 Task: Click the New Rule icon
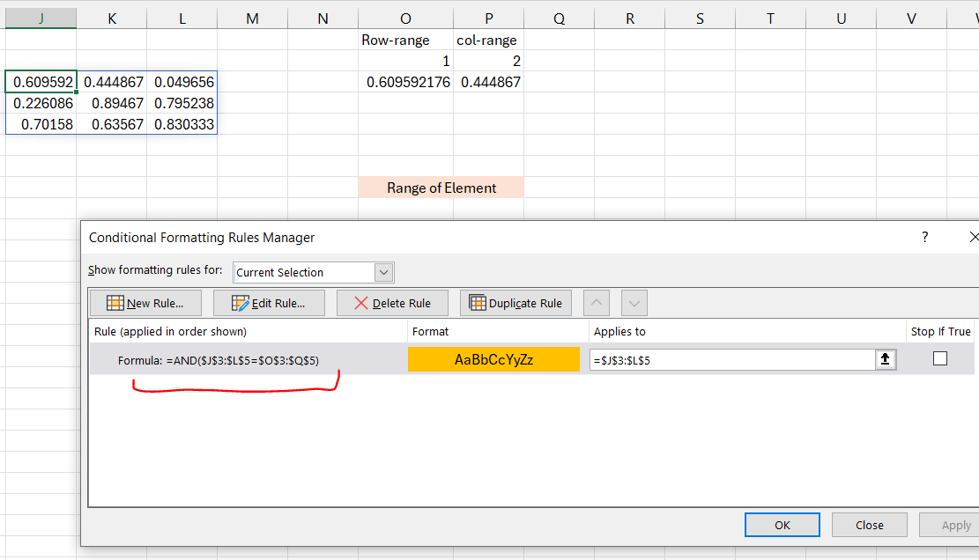(x=115, y=303)
